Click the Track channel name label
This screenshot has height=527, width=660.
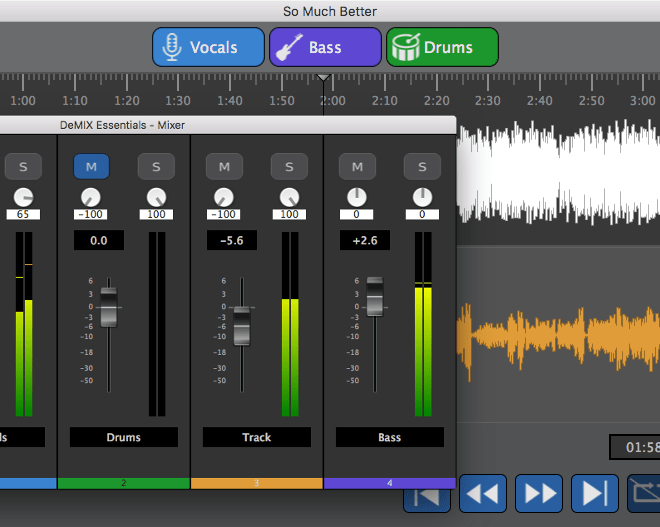pyautogui.click(x=257, y=437)
